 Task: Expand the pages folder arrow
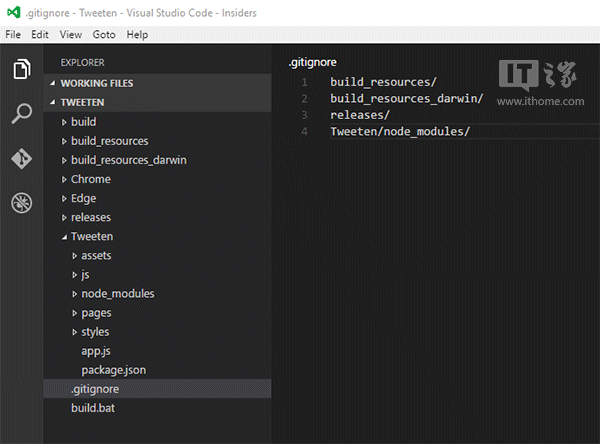[75, 313]
